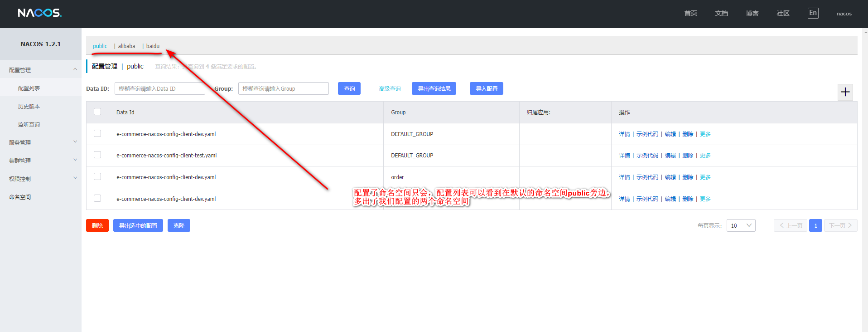This screenshot has height=332, width=868.
Task: Go to previous page with 上一页
Action: [791, 225]
